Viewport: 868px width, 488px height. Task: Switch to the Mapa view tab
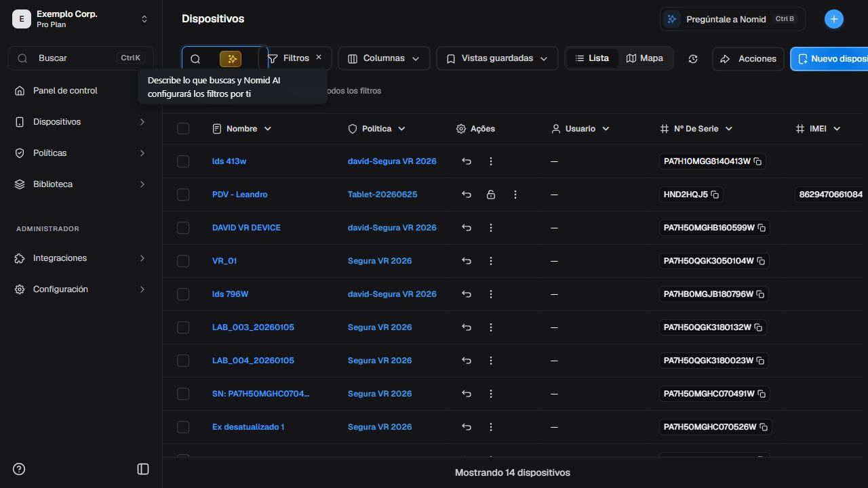point(645,58)
